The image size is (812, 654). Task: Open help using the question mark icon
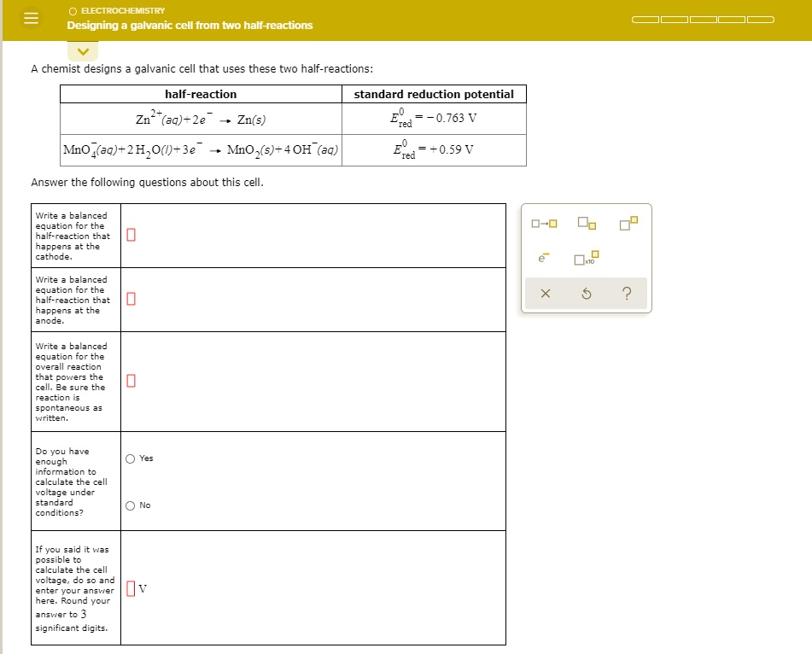(627, 293)
